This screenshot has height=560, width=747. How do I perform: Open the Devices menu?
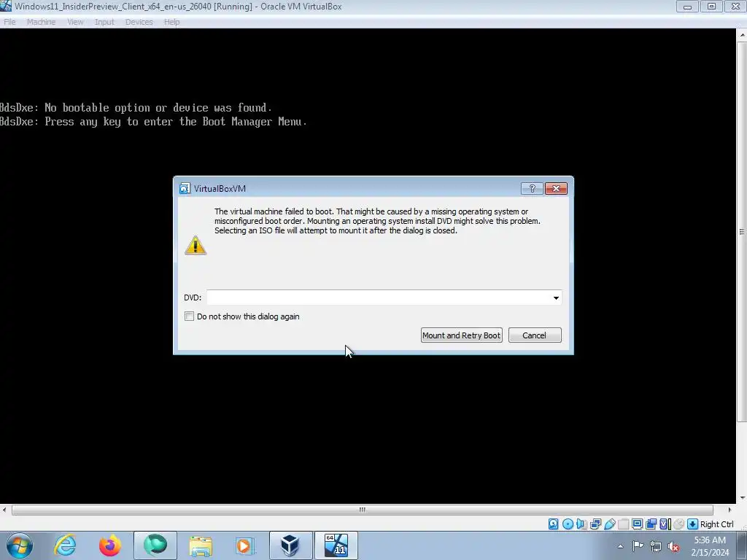[139, 22]
